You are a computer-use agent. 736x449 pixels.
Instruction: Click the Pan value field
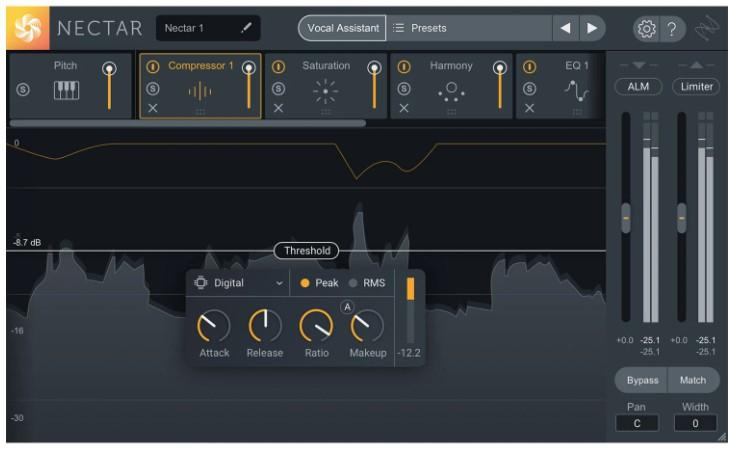click(x=636, y=423)
